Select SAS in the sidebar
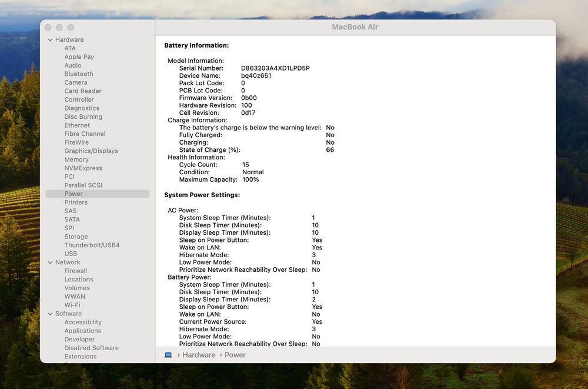 [x=70, y=211]
